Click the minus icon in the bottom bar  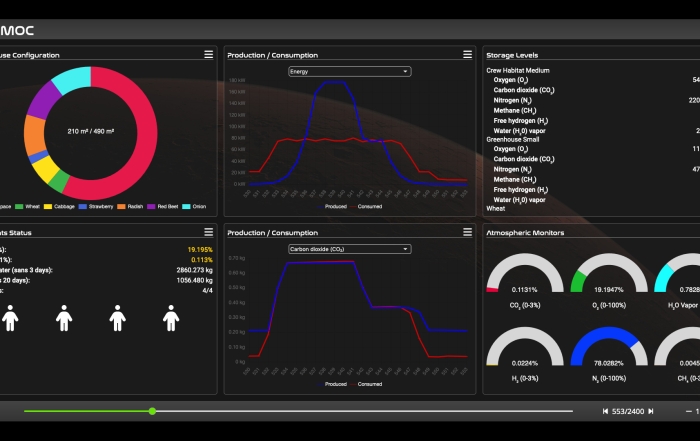pyautogui.click(x=688, y=411)
